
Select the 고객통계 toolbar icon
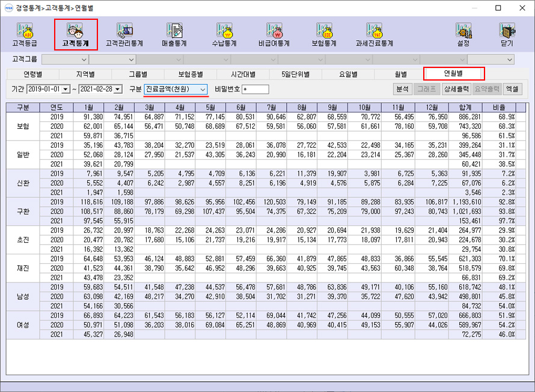pyautogui.click(x=76, y=35)
